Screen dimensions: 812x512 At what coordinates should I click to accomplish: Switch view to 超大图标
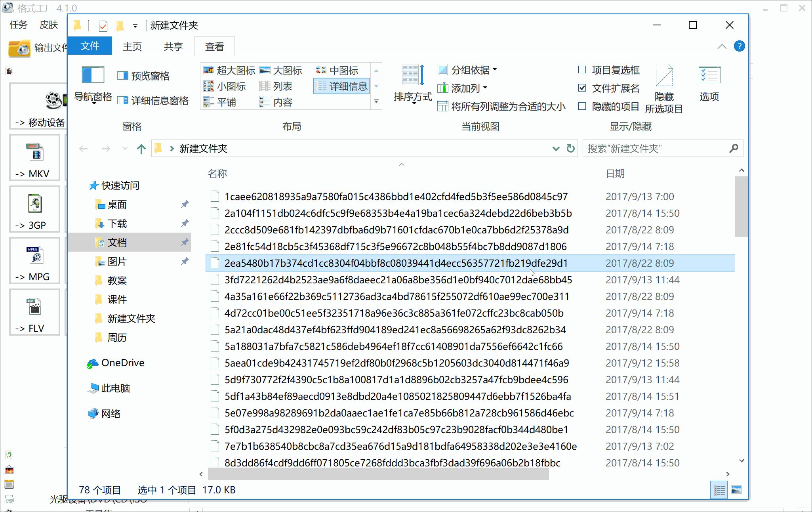click(x=229, y=70)
